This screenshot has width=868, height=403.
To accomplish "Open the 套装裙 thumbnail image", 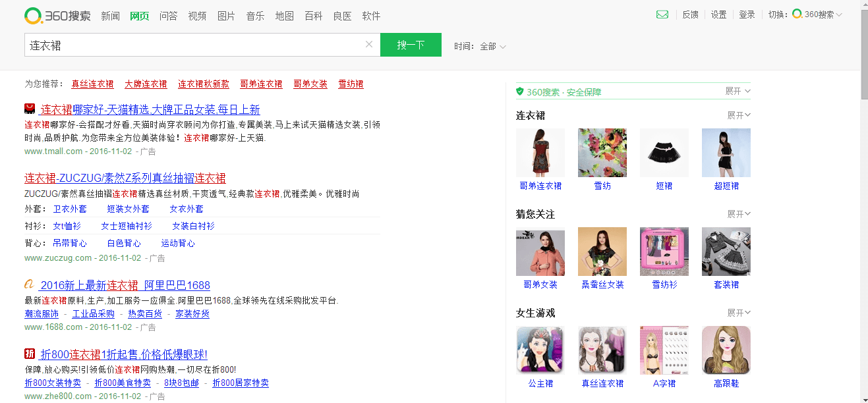I will pyautogui.click(x=726, y=252).
